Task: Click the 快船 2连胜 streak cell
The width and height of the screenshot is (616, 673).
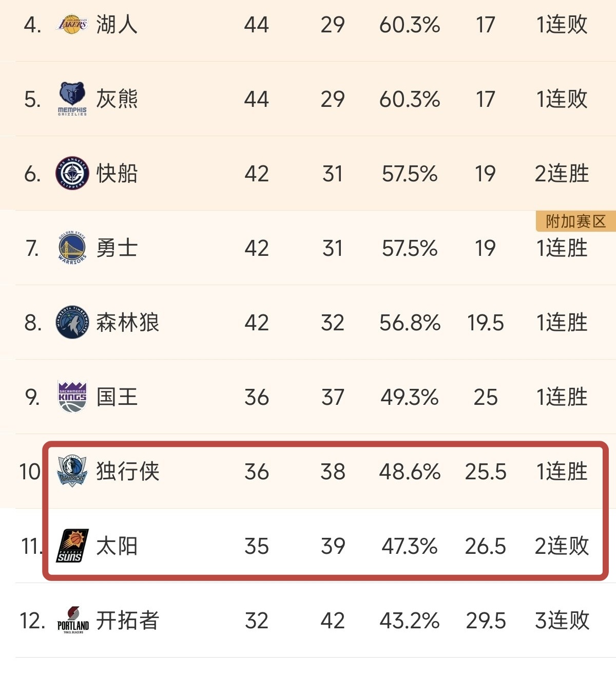Action: coord(562,174)
